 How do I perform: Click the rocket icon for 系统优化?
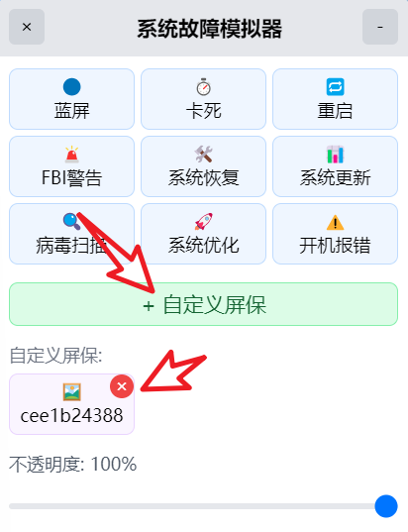(x=203, y=221)
